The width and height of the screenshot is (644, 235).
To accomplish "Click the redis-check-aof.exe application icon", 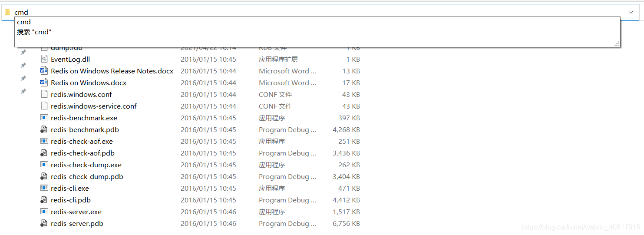I will click(x=44, y=141).
